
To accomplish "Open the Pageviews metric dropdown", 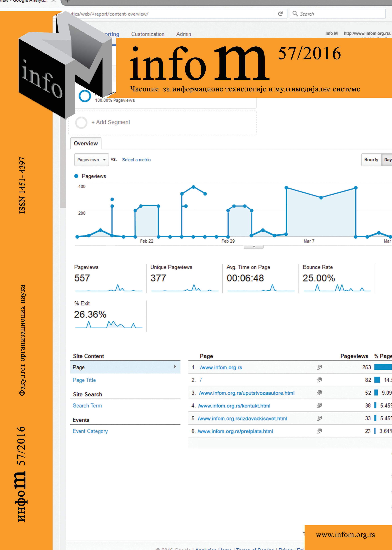I will 91,160.
